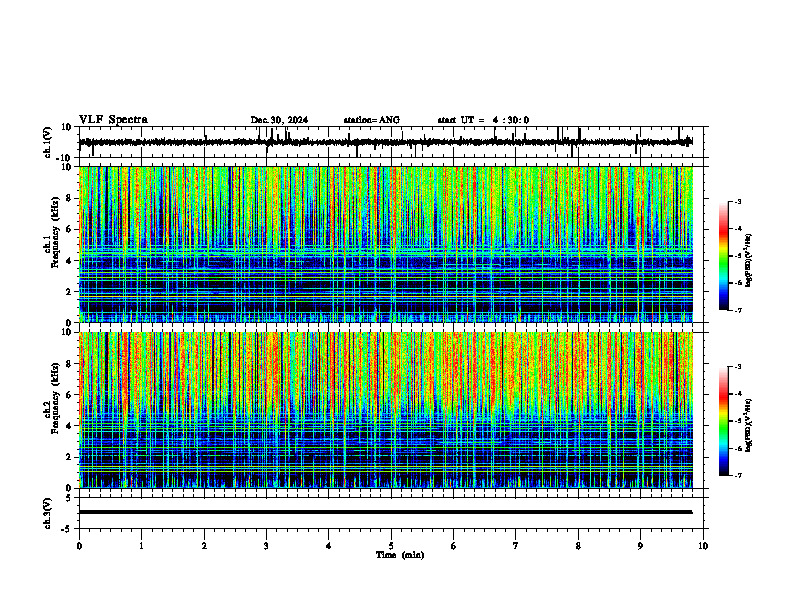Click the ch.1 spectrogram plot area
792x612 pixels.
386,244
